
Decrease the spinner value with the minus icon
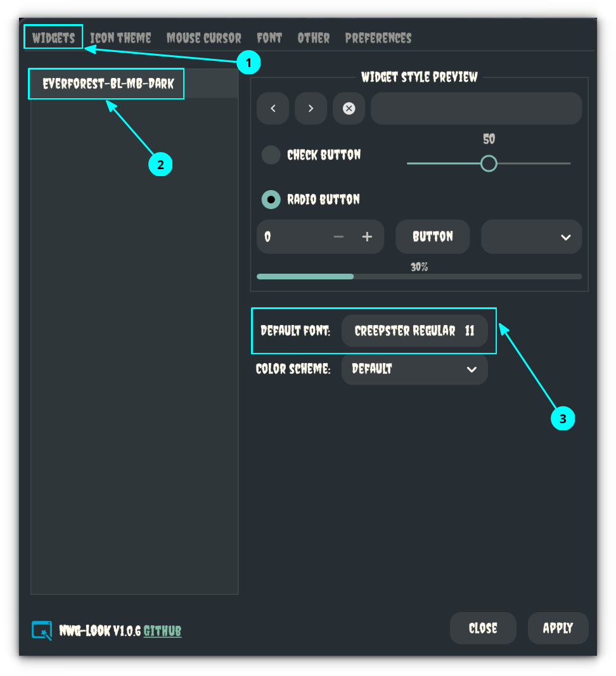[338, 236]
